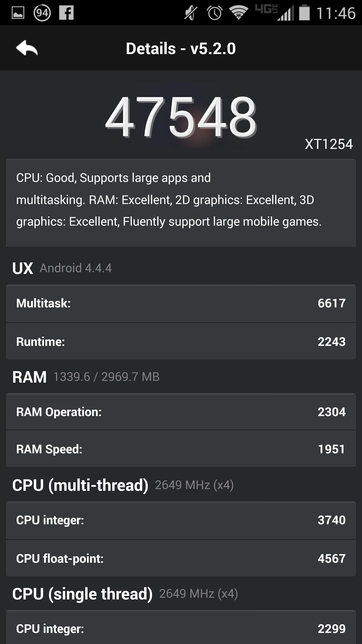The width and height of the screenshot is (362, 644).
Task: Tap the muted sound status icon
Action: 191,13
